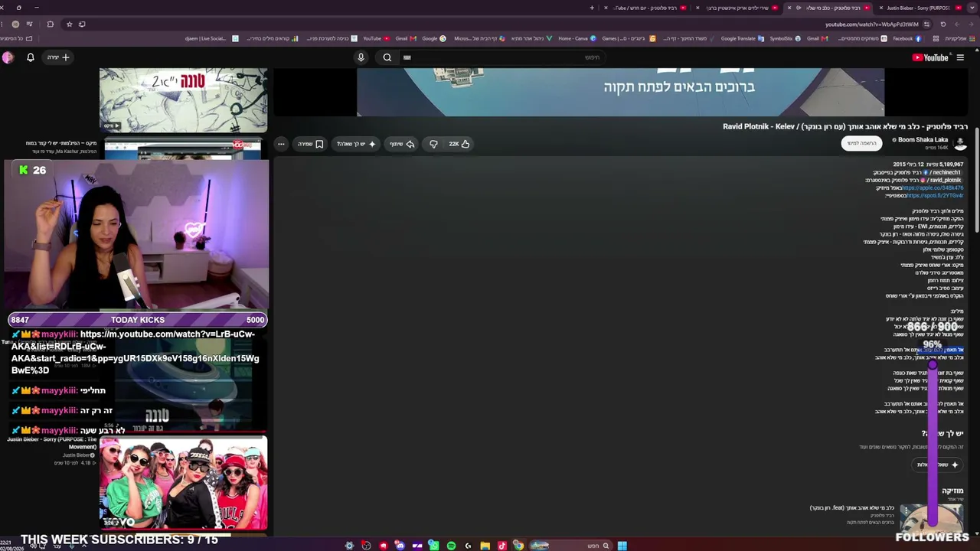The height and width of the screenshot is (551, 980).
Task: Select the active Ravid Plotnik Kelev tab
Action: (828, 8)
